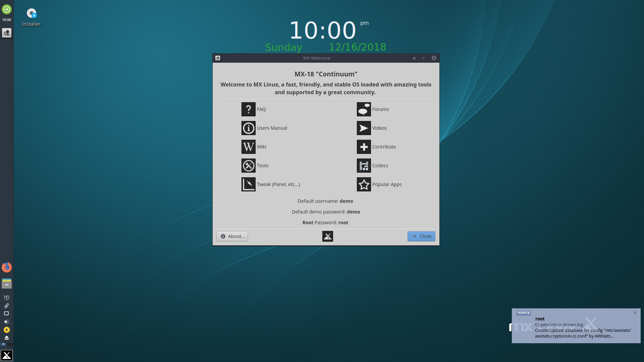
Task: Click 'Default username: demo' text
Action: point(325,201)
